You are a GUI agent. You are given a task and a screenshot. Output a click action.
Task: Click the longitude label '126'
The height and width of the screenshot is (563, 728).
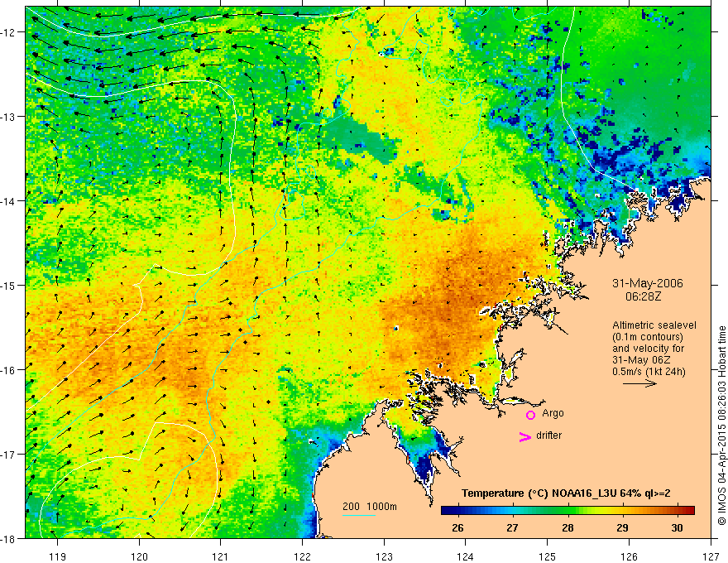click(629, 556)
